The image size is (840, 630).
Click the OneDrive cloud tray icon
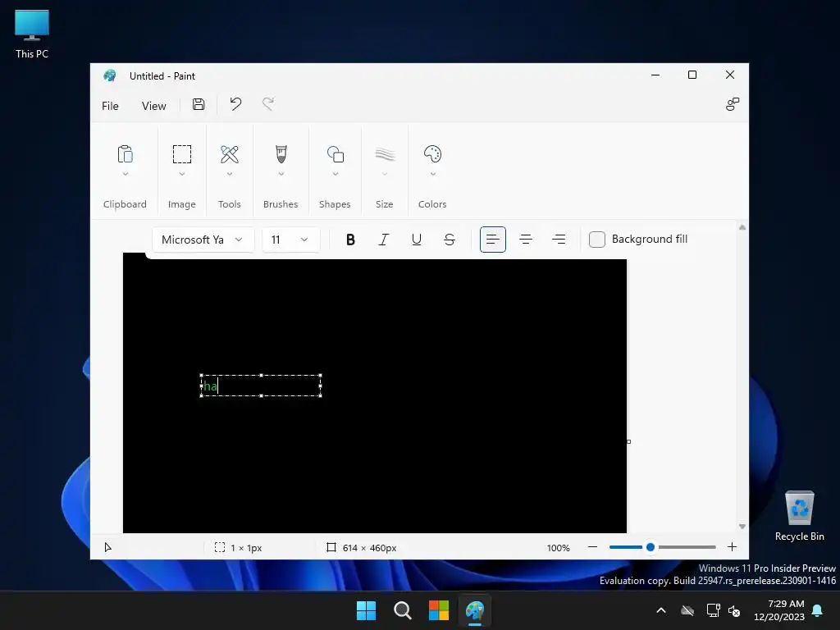coord(687,610)
